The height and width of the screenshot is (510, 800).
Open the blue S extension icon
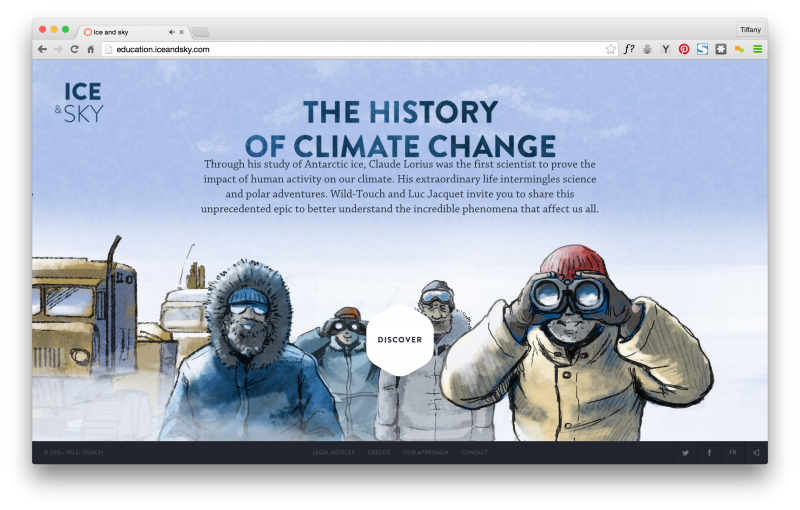coord(703,49)
